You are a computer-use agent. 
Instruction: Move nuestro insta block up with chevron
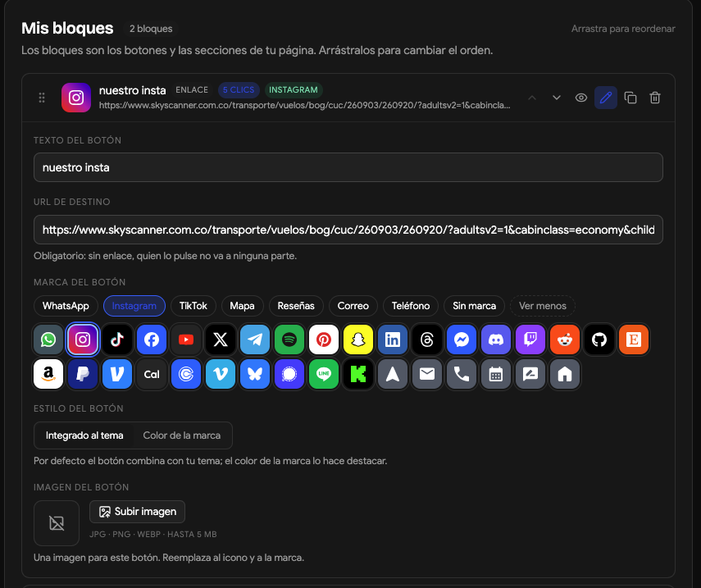532,98
